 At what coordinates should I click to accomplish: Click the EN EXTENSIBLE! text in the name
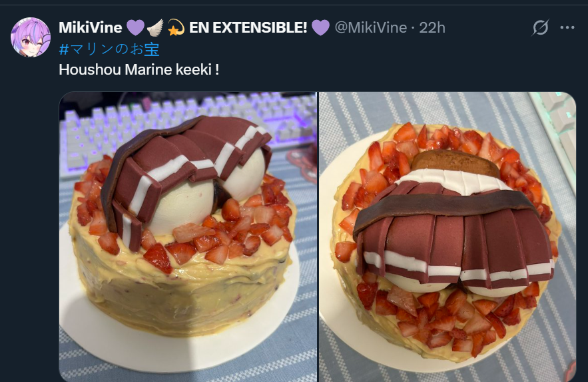(x=248, y=27)
